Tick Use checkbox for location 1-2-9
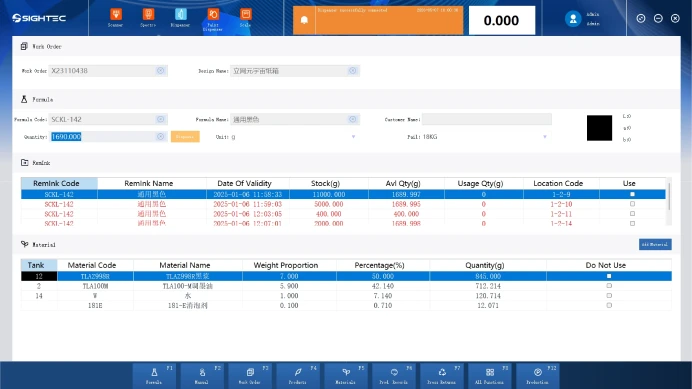Image resolution: width=692 pixels, height=389 pixels. pyautogui.click(x=632, y=194)
